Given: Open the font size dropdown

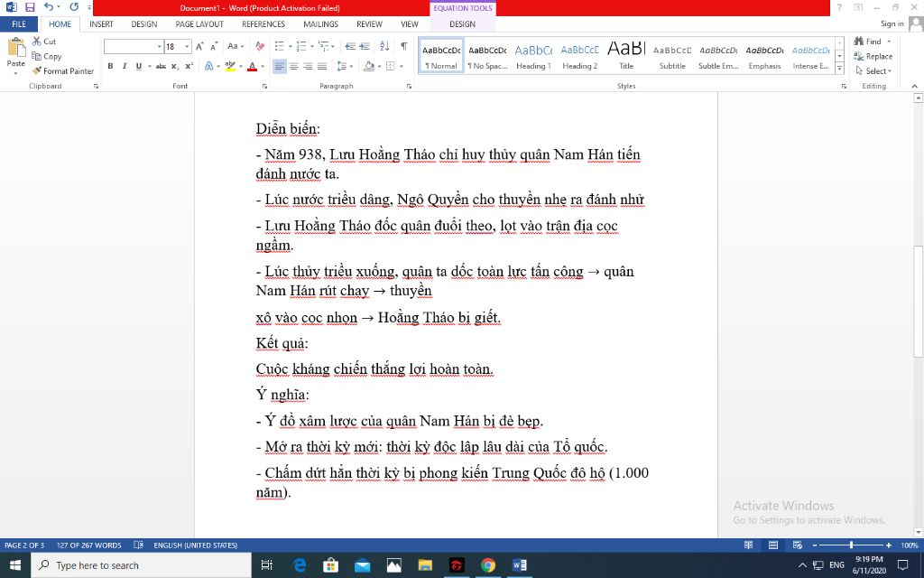Looking at the screenshot, I should click(x=188, y=47).
